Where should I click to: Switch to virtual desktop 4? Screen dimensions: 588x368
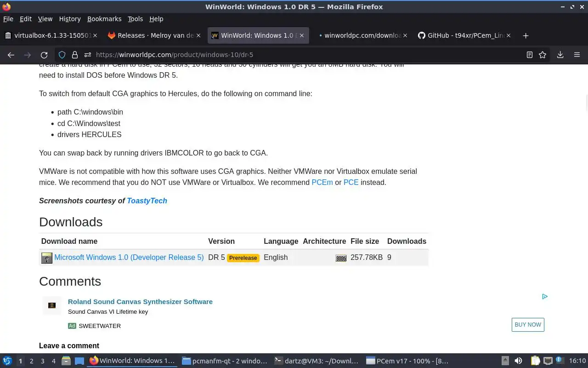[x=53, y=361]
